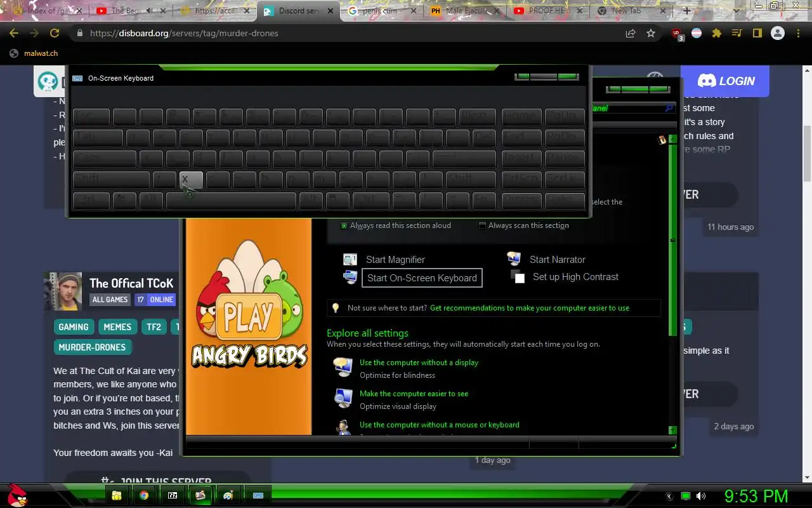This screenshot has height=508, width=812.
Task: Open the Chrome three-dot menu
Action: (798, 33)
